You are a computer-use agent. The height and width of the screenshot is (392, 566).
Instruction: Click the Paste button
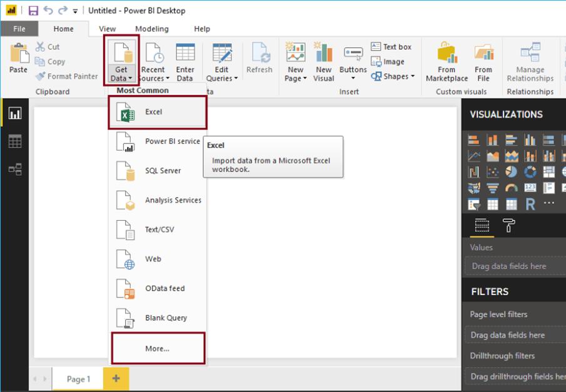coord(18,58)
